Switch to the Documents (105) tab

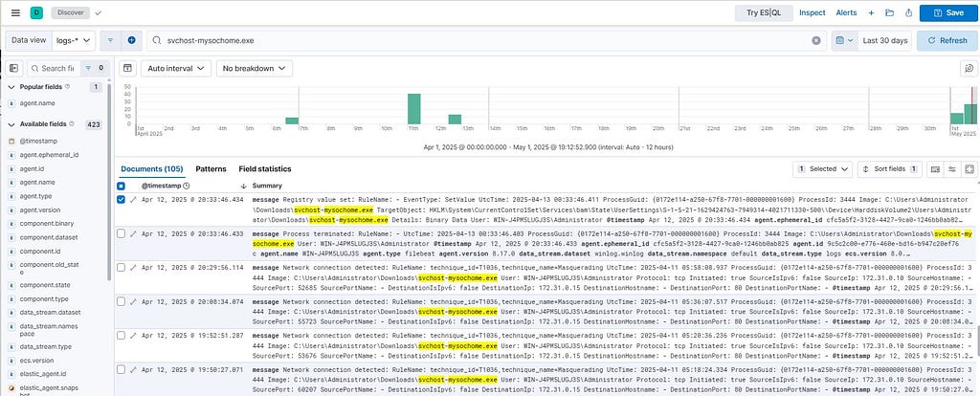[x=152, y=168]
